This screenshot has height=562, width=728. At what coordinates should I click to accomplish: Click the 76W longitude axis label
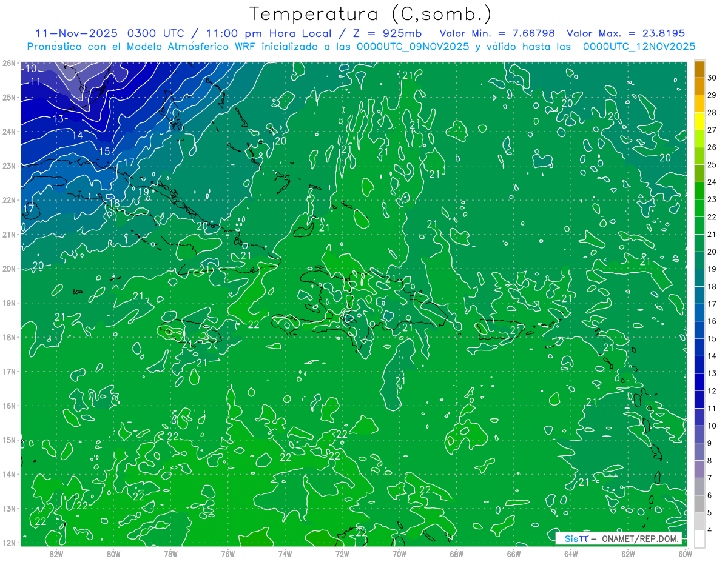point(227,554)
